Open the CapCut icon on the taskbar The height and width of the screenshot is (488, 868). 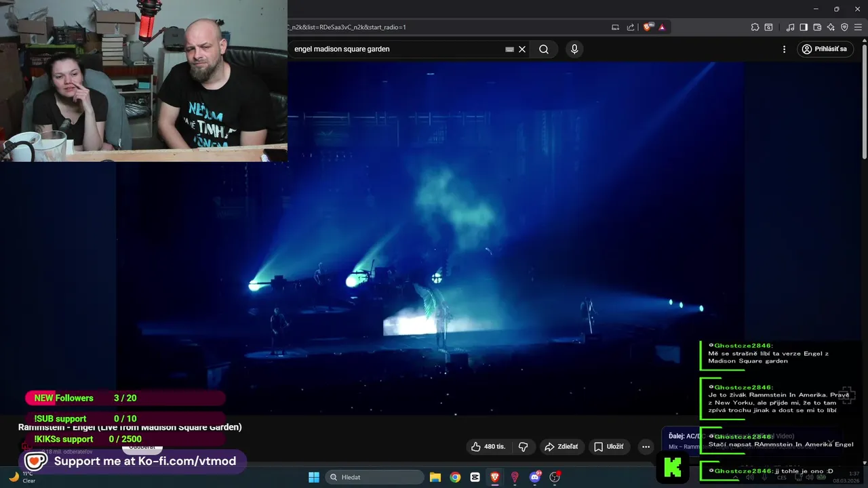(475, 477)
